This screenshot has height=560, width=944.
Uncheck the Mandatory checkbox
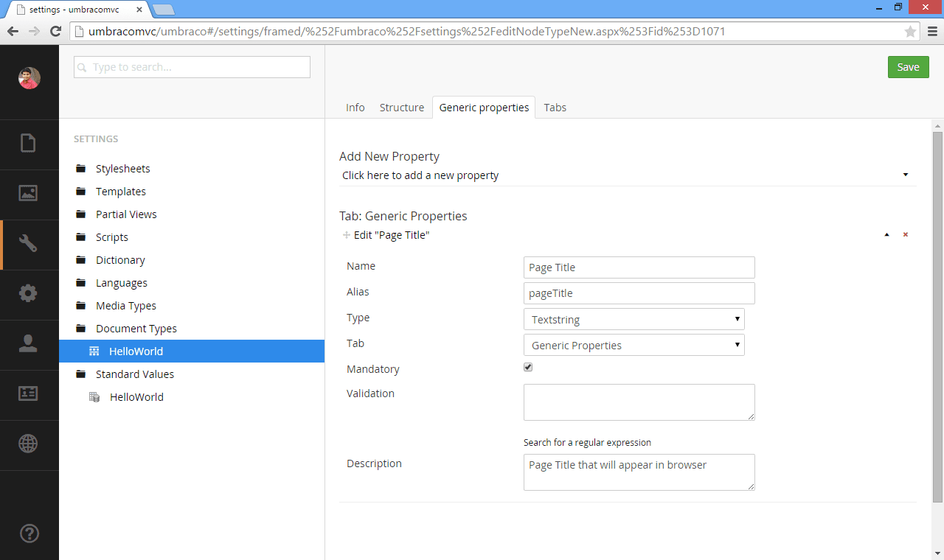tap(528, 366)
